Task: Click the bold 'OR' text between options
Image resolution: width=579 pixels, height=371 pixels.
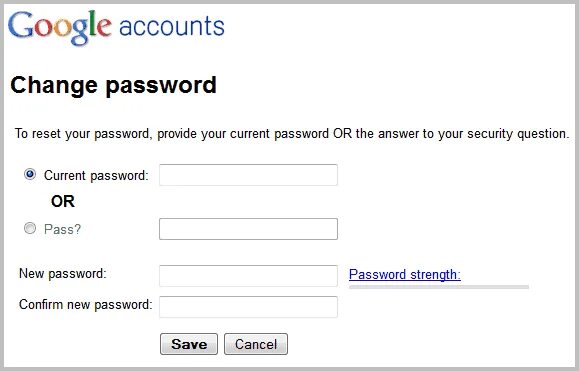Action: [63, 202]
